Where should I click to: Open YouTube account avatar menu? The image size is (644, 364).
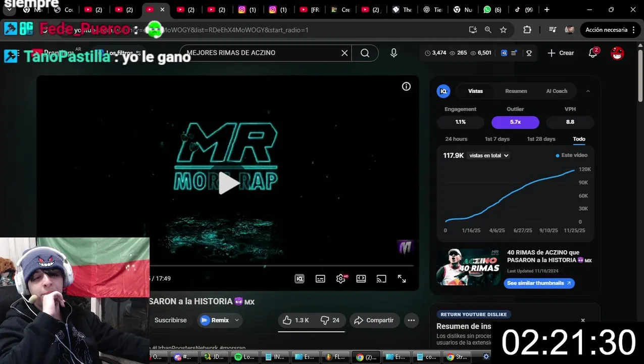point(617,53)
